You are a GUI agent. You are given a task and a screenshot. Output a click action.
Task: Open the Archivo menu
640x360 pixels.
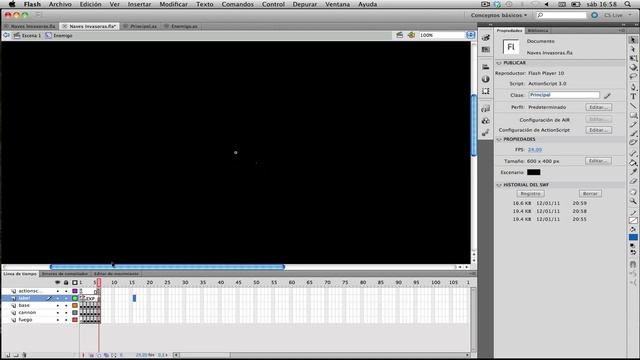[60, 4]
